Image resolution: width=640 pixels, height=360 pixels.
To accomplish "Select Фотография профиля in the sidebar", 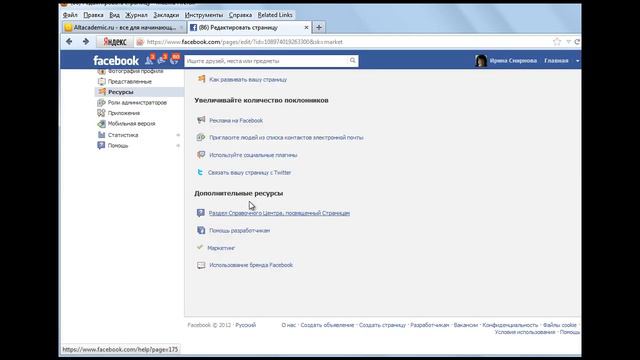I will 135,71.
